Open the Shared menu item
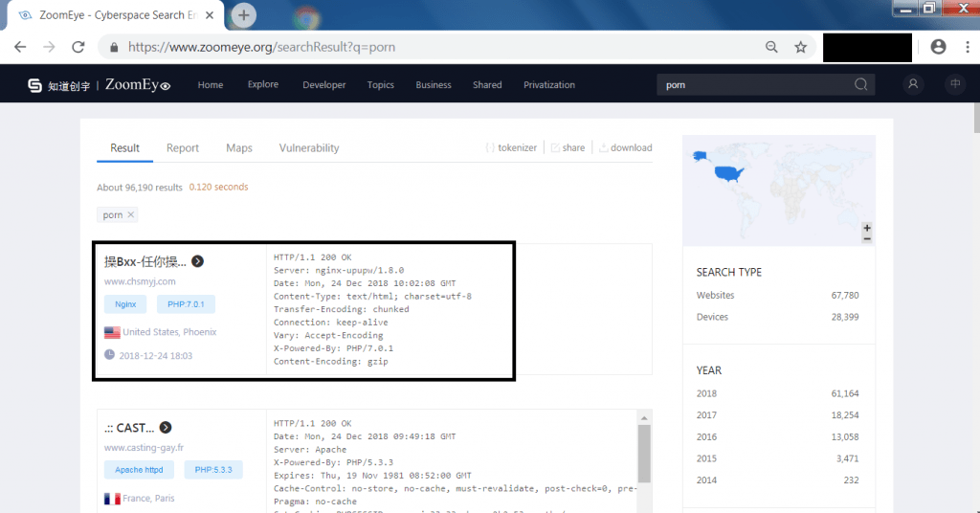Viewport: 980px width, 513px height. [x=487, y=84]
